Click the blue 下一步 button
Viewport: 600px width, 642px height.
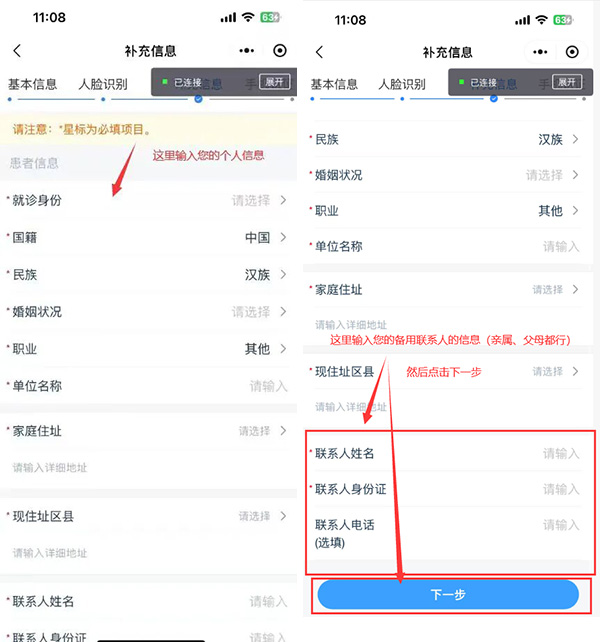pyautogui.click(x=448, y=594)
